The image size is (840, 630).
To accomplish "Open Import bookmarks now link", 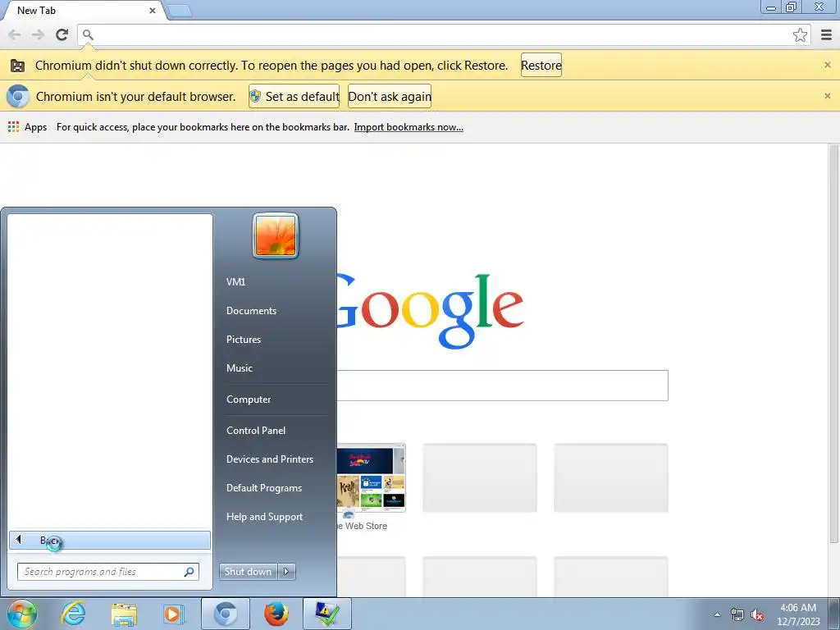I will point(409,127).
